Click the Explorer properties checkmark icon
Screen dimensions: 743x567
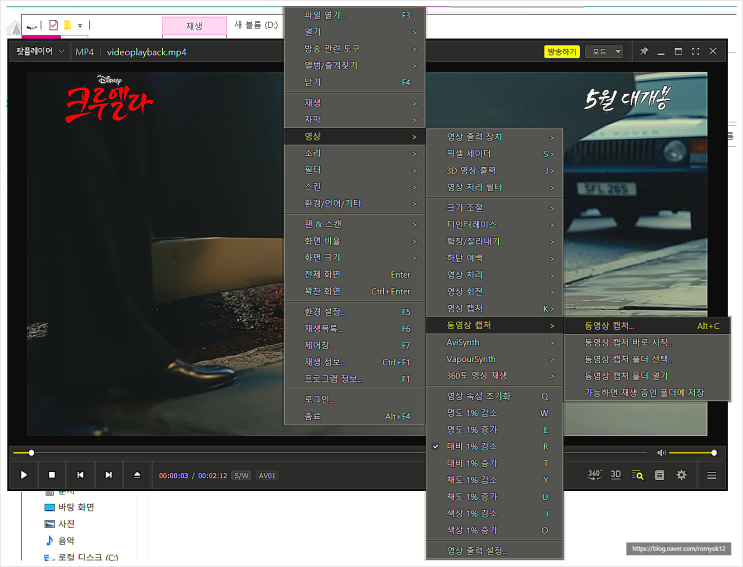point(54,25)
